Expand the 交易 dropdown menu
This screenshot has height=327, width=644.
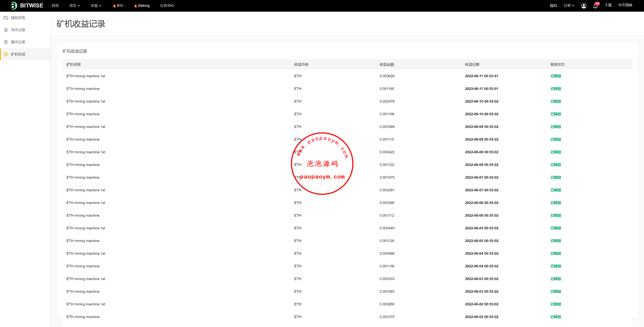click(96, 6)
